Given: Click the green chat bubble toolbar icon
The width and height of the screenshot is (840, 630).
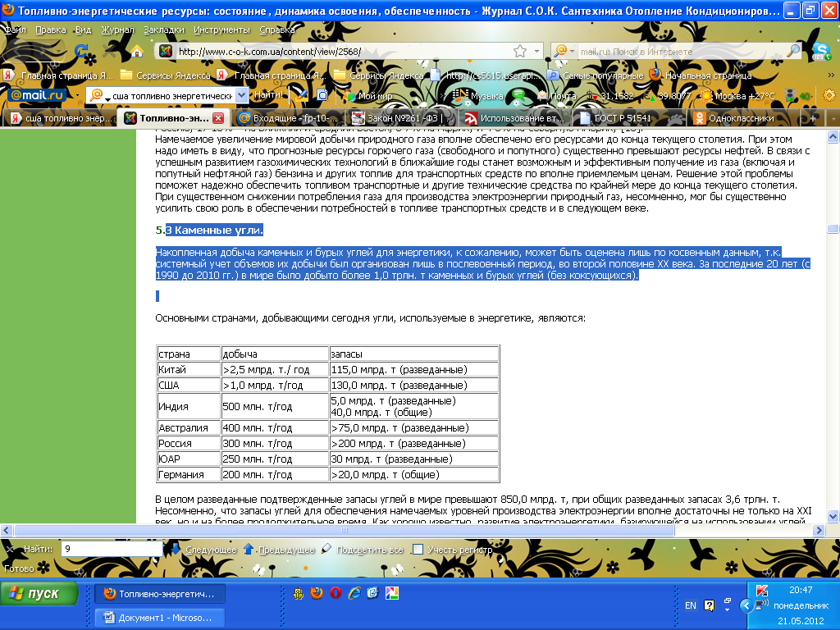Looking at the screenshot, I should point(518,95).
